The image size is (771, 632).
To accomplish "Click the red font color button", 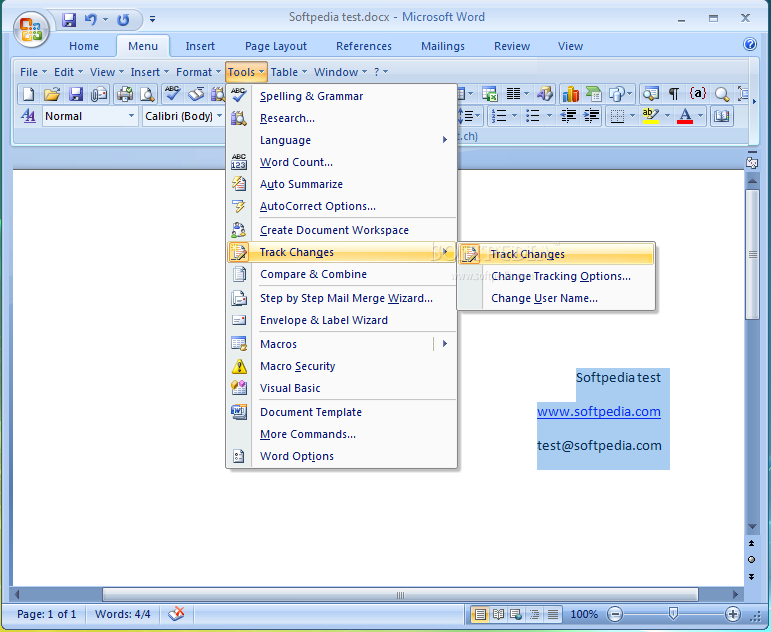I will point(685,116).
